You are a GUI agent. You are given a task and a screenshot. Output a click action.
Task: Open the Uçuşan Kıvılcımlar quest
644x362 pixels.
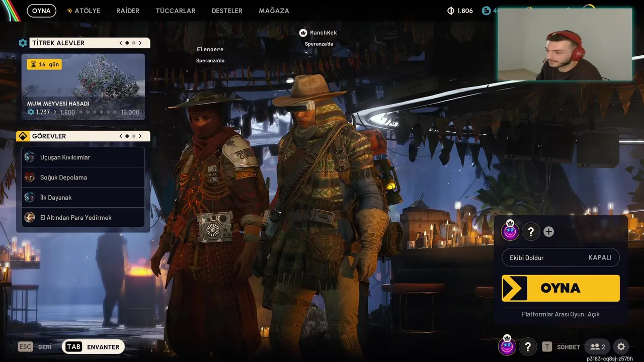(83, 157)
